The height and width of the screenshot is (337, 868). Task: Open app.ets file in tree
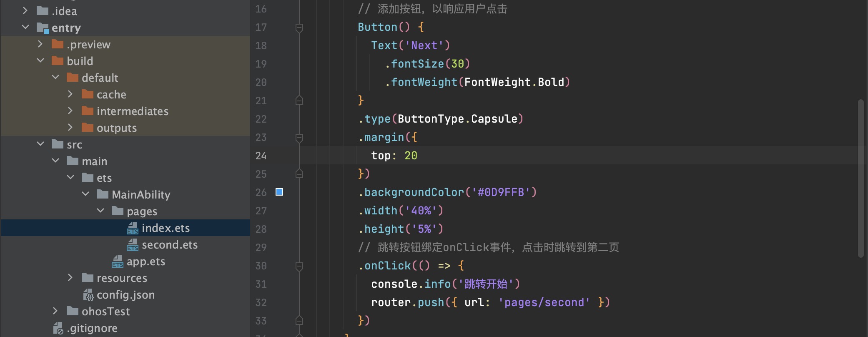pos(146,261)
